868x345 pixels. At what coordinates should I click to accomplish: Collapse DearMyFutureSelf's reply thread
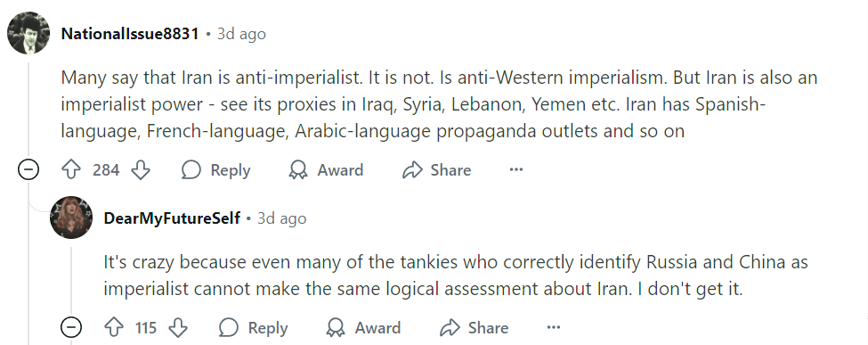[71, 328]
